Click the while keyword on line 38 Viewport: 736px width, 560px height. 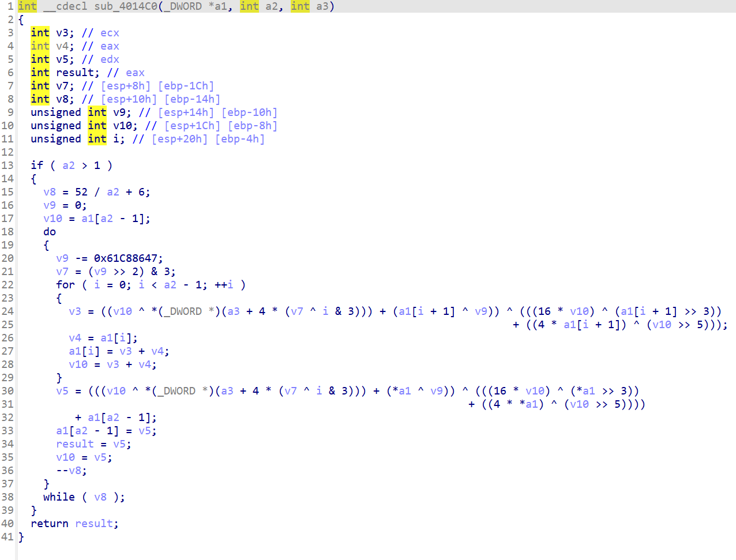point(59,497)
